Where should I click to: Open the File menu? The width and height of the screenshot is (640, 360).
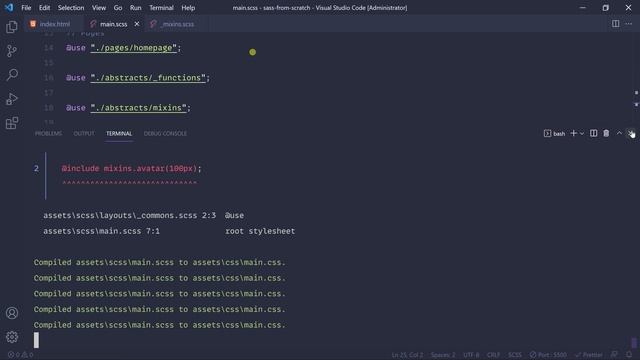tap(26, 8)
